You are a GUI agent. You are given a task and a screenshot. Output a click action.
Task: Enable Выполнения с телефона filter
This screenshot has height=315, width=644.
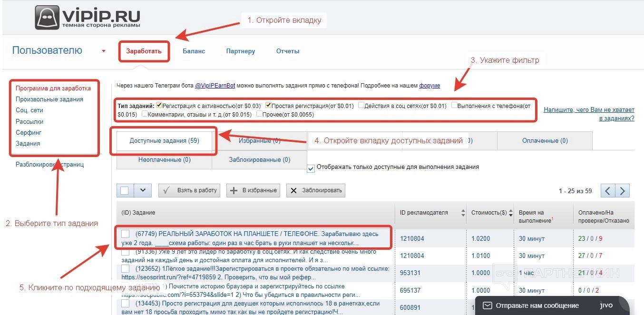[x=455, y=105]
